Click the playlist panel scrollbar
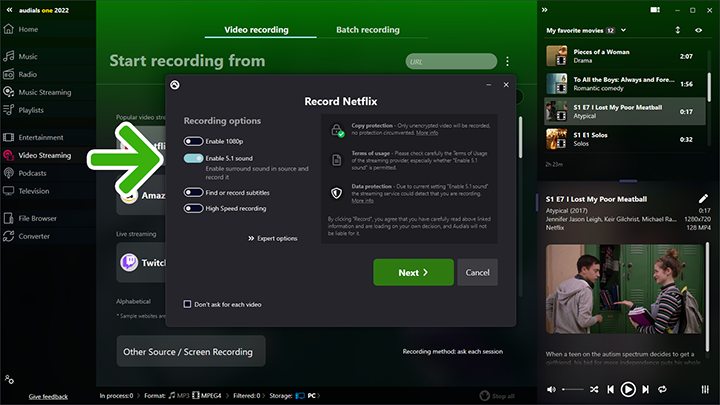The width and height of the screenshot is (720, 405). 709,87
